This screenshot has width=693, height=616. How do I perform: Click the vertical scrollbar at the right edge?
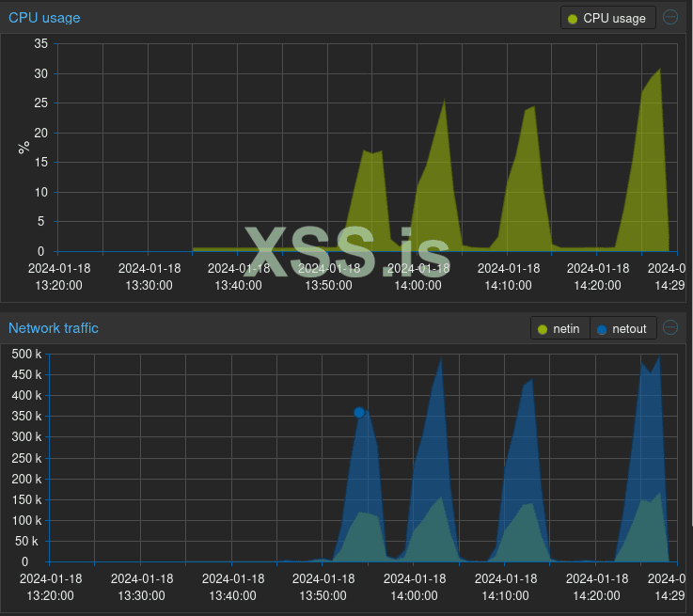[690, 265]
